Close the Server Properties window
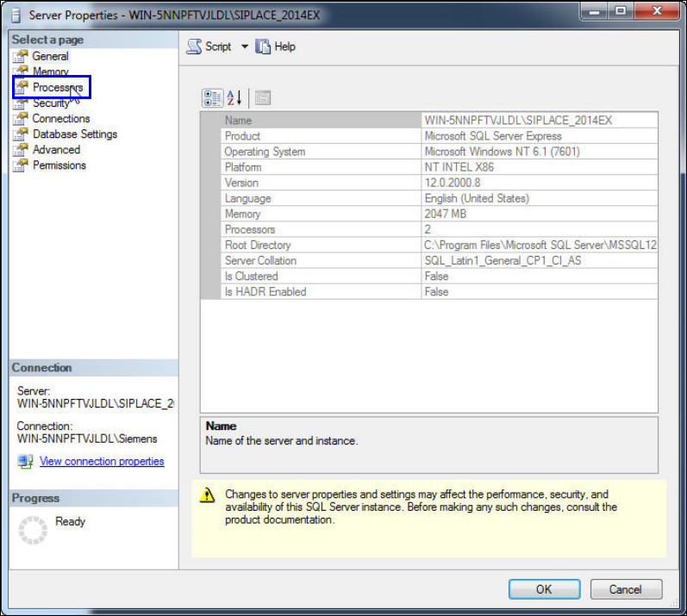Image resolution: width=687 pixels, height=616 pixels. 656,11
